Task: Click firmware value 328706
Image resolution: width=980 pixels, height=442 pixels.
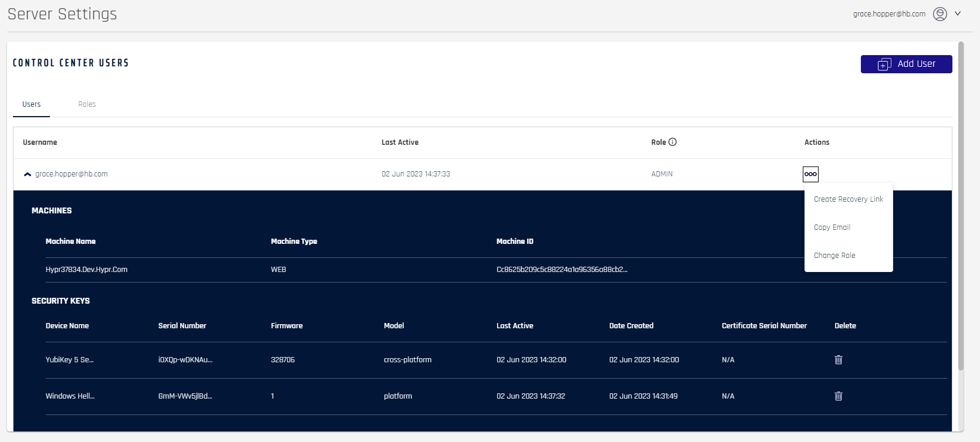Action: 283,360
